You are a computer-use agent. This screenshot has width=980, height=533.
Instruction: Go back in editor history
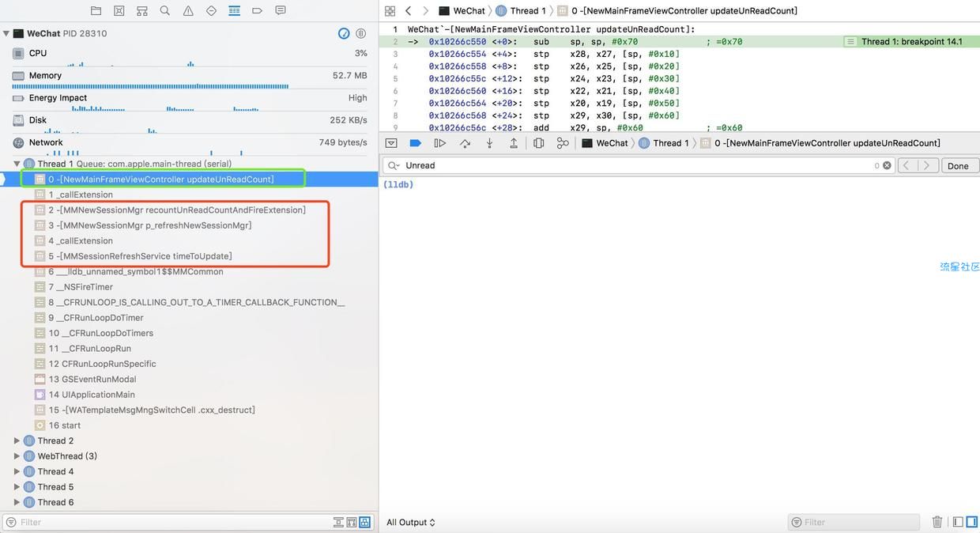[408, 11]
